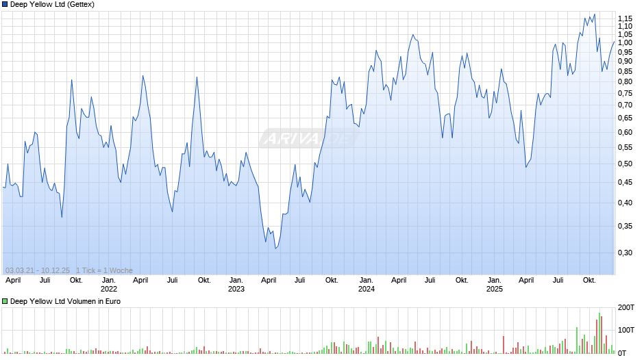Image resolution: width=644 pixels, height=360 pixels.
Task: Click the 1,15 price axis label
Action: [625, 18]
